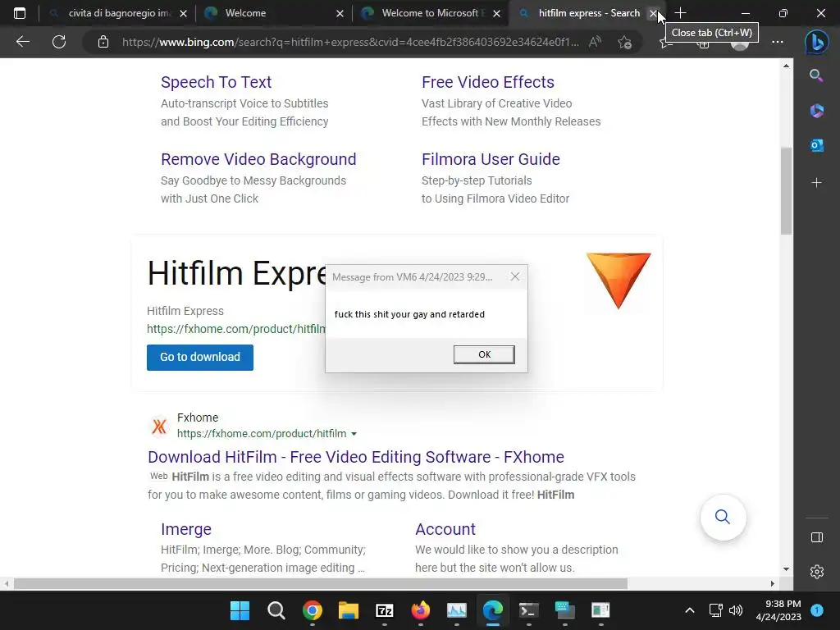The width and height of the screenshot is (840, 630).
Task: Open the Speech To Text link
Action: [216, 82]
